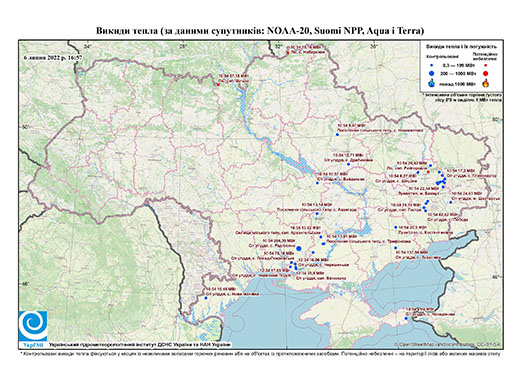Click the blue heat marker in Crimea near Kerch
This screenshot has height=368, width=520.
406,318
